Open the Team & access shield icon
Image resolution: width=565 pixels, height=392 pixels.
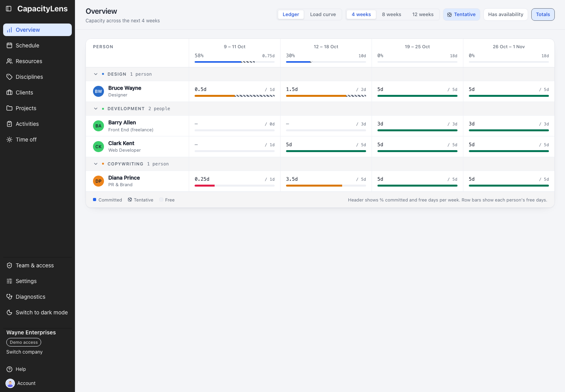click(9, 265)
